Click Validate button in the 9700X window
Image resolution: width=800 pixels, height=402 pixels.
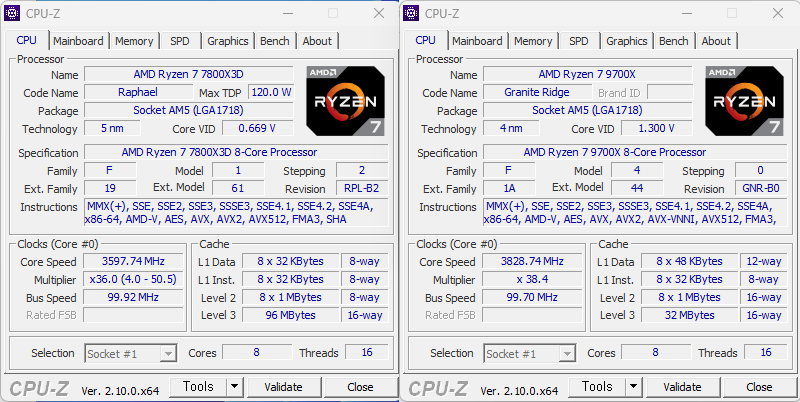click(x=682, y=387)
